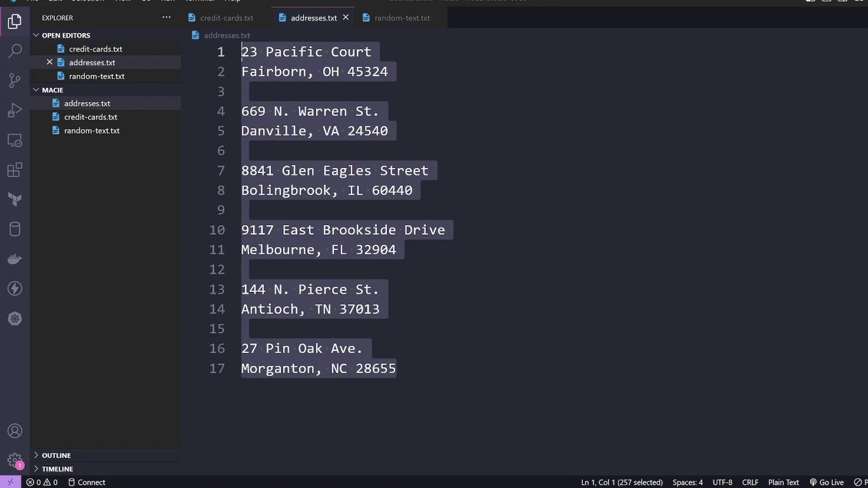The image size is (868, 488).
Task: Close the addresses.txt editor tab
Action: point(346,17)
